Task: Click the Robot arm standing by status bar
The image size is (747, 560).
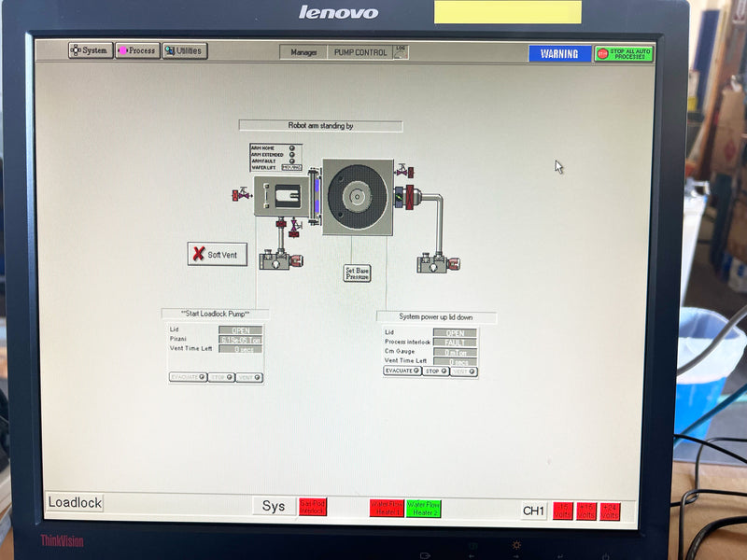Action: [320, 126]
